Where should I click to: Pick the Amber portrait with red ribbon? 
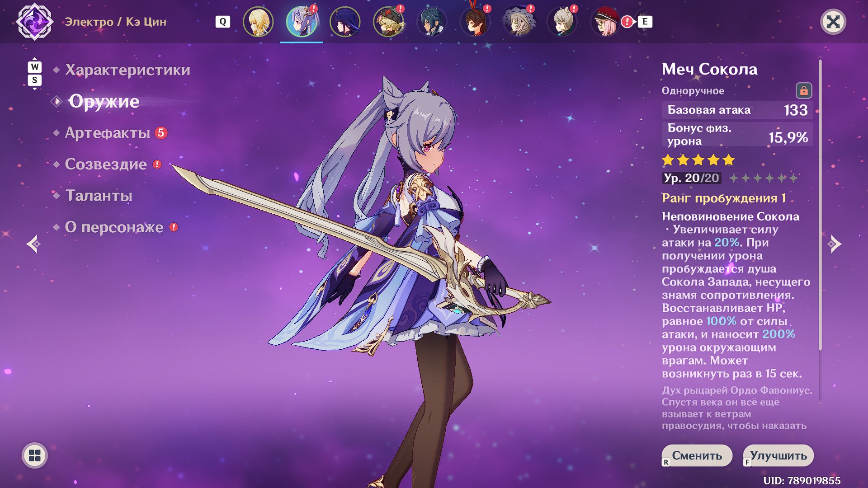(475, 22)
